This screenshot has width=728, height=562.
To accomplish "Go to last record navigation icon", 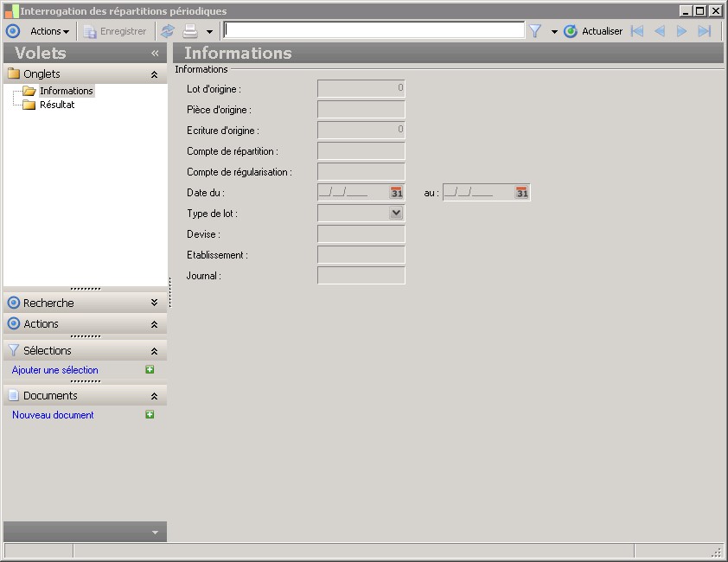I will click(705, 31).
